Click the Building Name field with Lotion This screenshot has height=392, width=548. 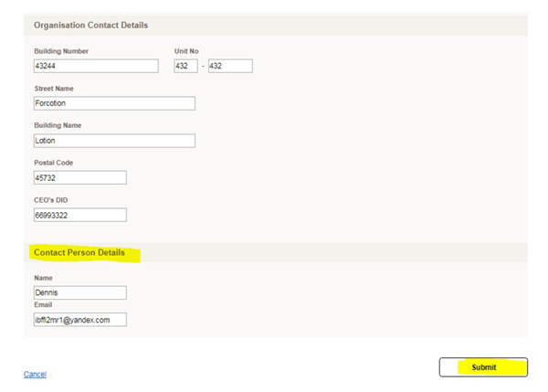(113, 141)
